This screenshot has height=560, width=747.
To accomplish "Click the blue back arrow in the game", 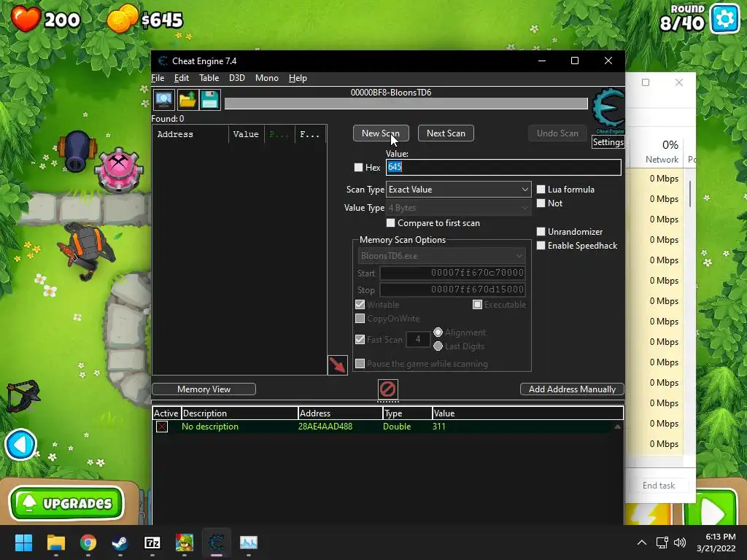I will tap(20, 445).
